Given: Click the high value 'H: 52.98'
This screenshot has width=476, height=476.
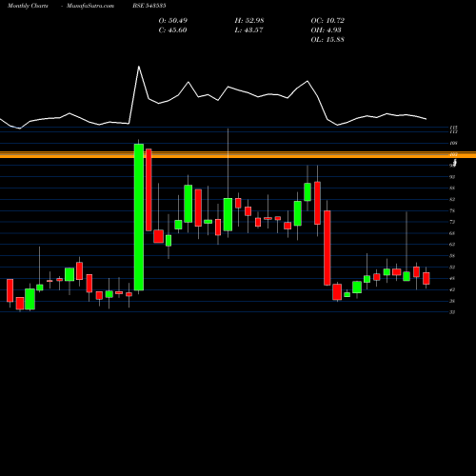Looking at the screenshot, I should coord(249,21).
